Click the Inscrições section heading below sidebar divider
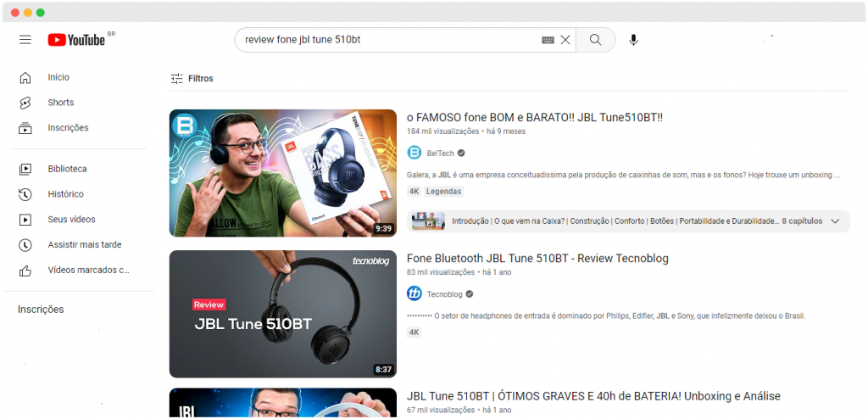The width and height of the screenshot is (868, 419). point(41,310)
